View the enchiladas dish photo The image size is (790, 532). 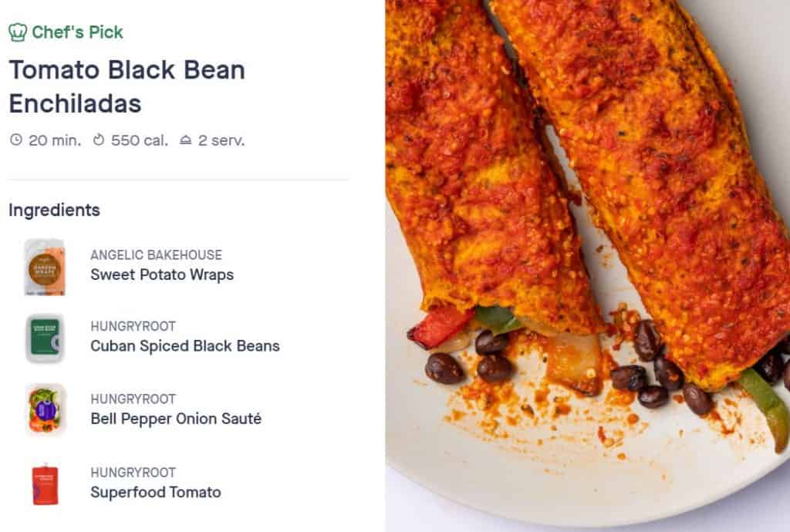tap(587, 266)
